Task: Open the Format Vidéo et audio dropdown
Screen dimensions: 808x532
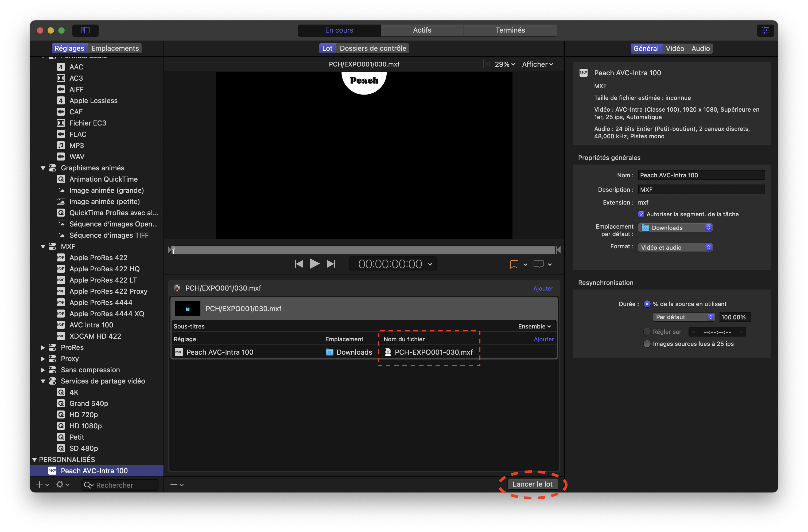Action: coord(675,247)
